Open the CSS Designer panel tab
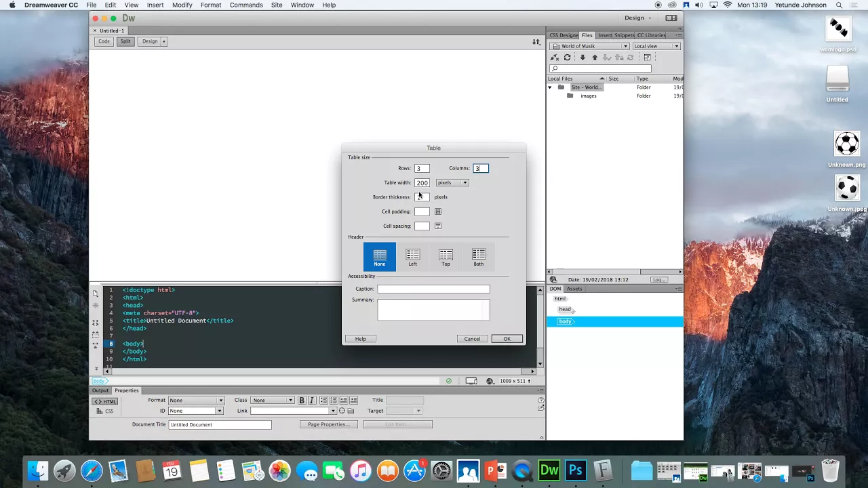Screen dimensions: 868x488 pyautogui.click(x=564, y=35)
